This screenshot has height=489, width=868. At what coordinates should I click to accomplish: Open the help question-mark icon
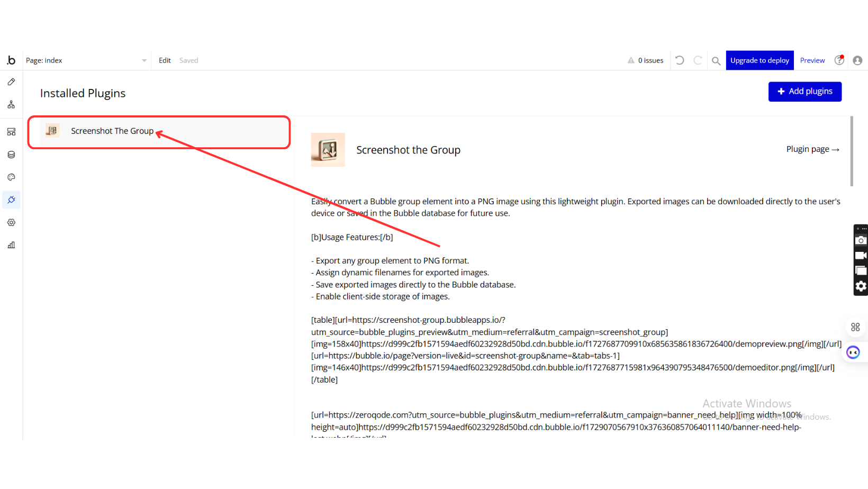(x=839, y=60)
